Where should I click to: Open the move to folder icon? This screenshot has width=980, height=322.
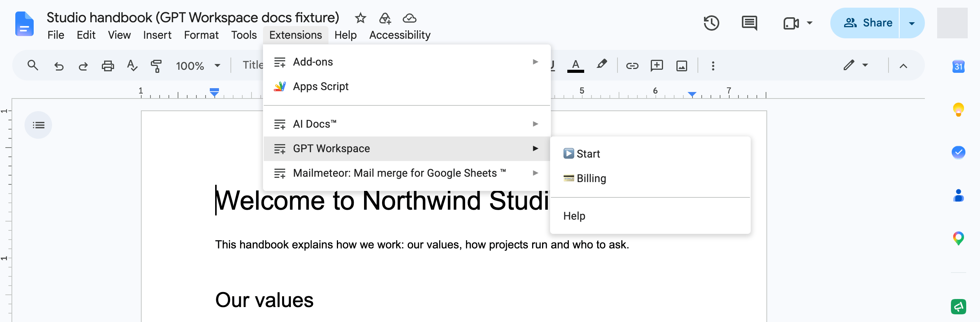click(x=385, y=18)
